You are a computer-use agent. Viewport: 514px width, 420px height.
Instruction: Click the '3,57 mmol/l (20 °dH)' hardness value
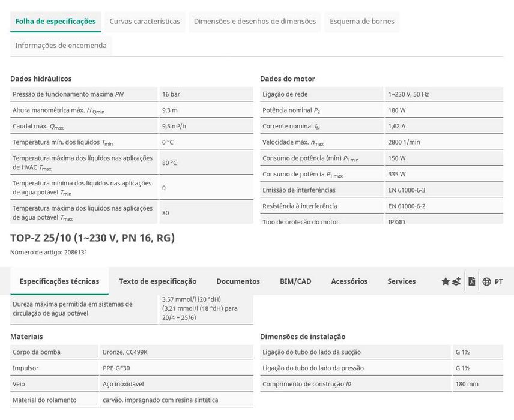click(x=192, y=299)
